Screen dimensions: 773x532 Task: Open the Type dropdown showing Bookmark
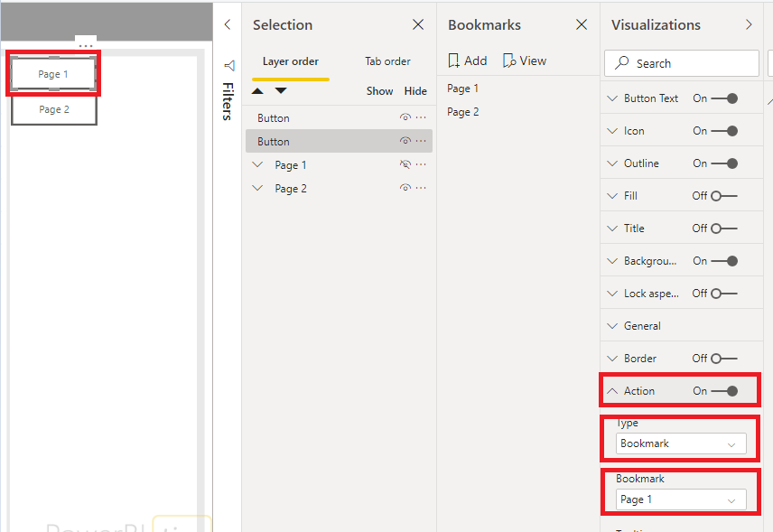(682, 443)
